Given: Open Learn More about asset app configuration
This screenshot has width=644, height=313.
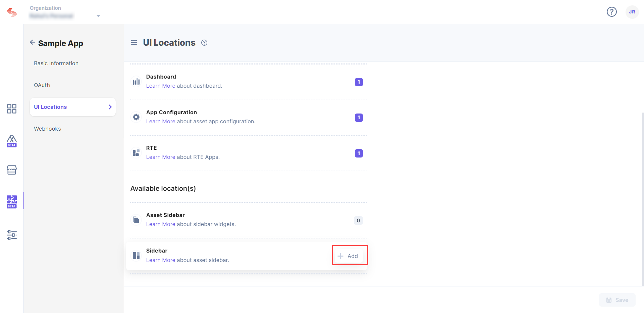Looking at the screenshot, I should pyautogui.click(x=161, y=121).
